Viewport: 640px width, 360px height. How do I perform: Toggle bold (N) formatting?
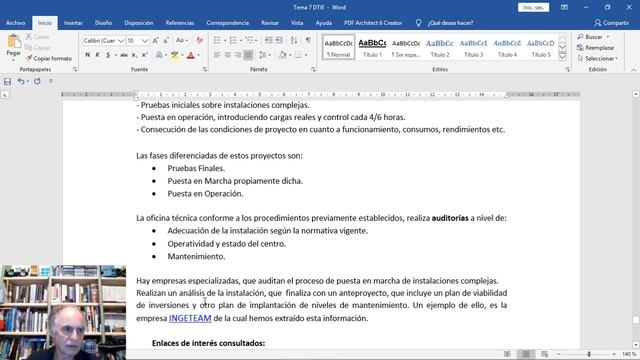[87, 55]
